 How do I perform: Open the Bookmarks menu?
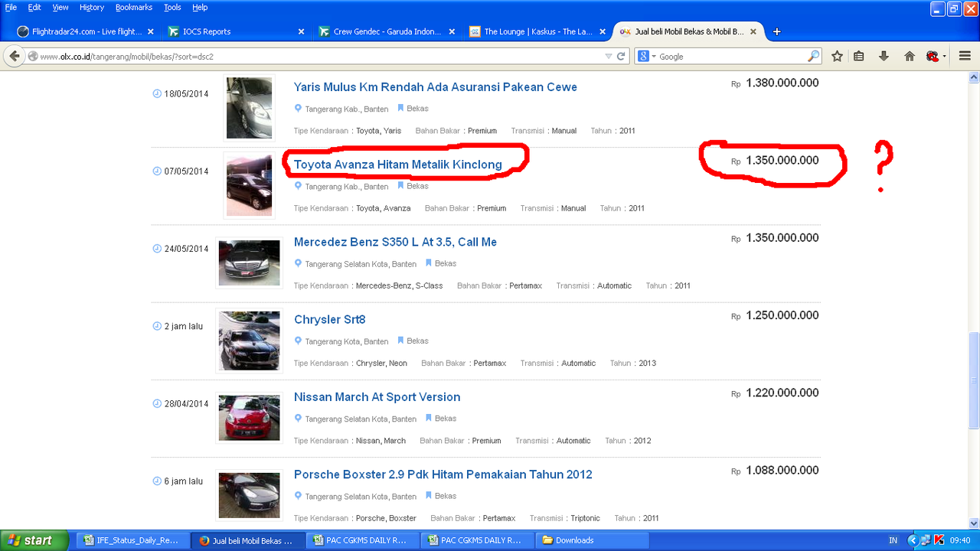point(134,7)
